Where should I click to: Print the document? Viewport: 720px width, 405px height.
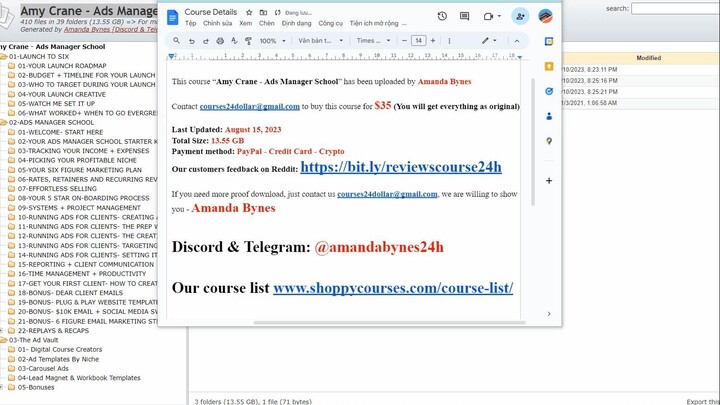click(x=220, y=41)
